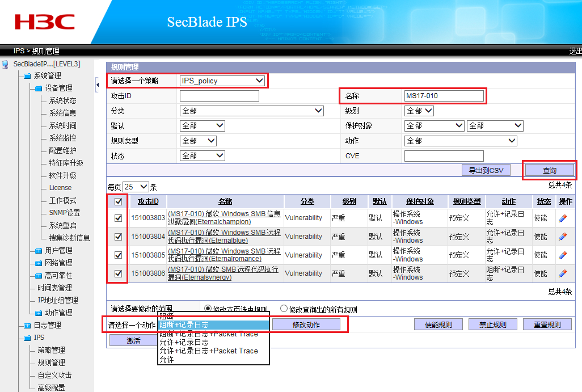Viewport: 582px width, 392px height.
Task: Open the 状态 dropdown
Action: 203,155
